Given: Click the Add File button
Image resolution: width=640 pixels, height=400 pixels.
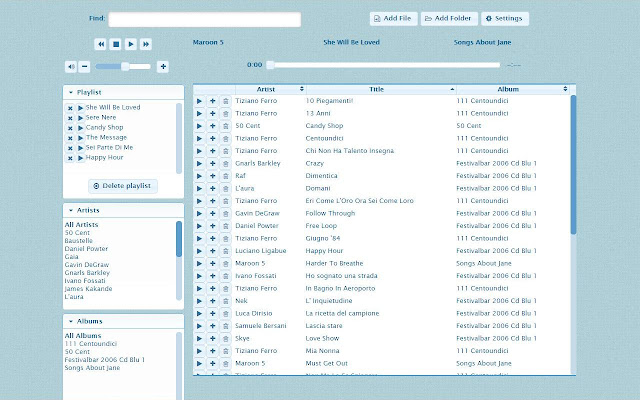Looking at the screenshot, I should (x=393, y=18).
